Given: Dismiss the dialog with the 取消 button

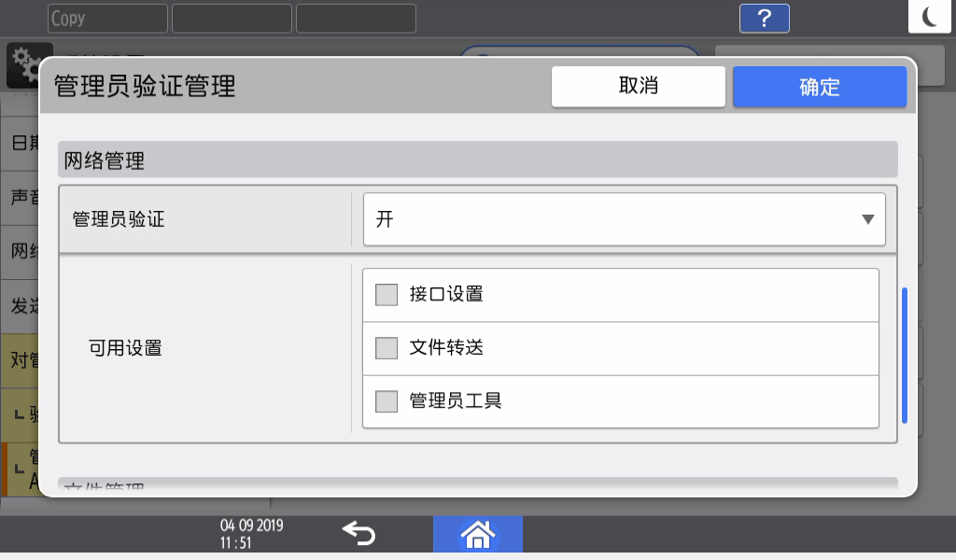Looking at the screenshot, I should [x=639, y=86].
